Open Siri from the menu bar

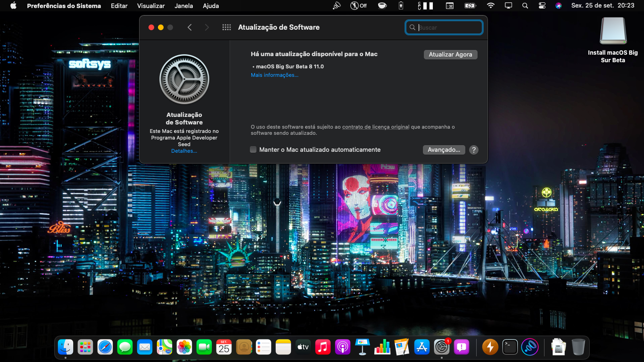pyautogui.click(x=559, y=6)
